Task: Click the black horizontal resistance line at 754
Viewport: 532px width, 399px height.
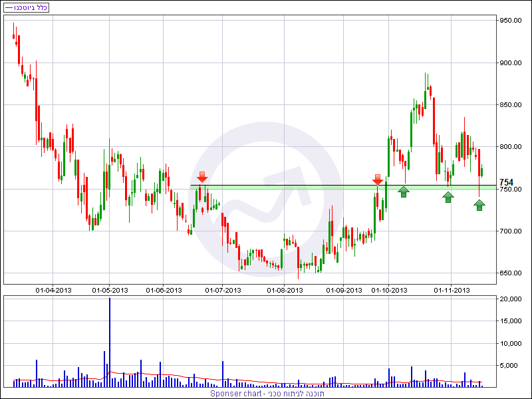Action: click(x=343, y=186)
